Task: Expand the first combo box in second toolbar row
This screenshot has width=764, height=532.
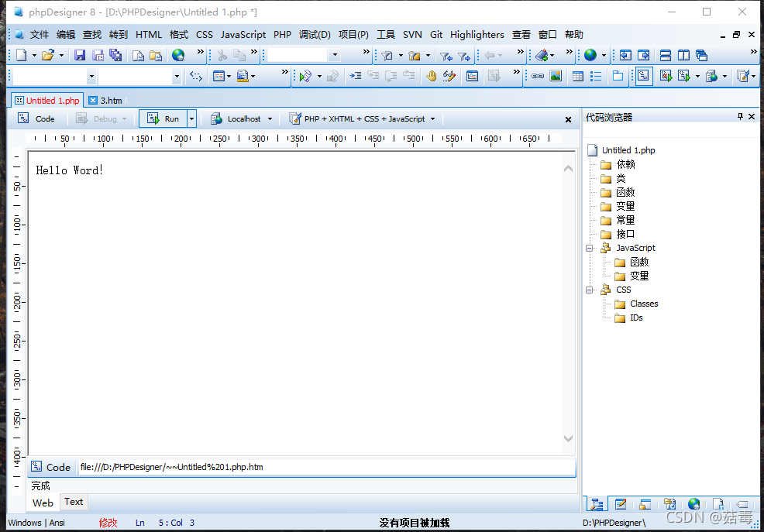Action: point(91,77)
